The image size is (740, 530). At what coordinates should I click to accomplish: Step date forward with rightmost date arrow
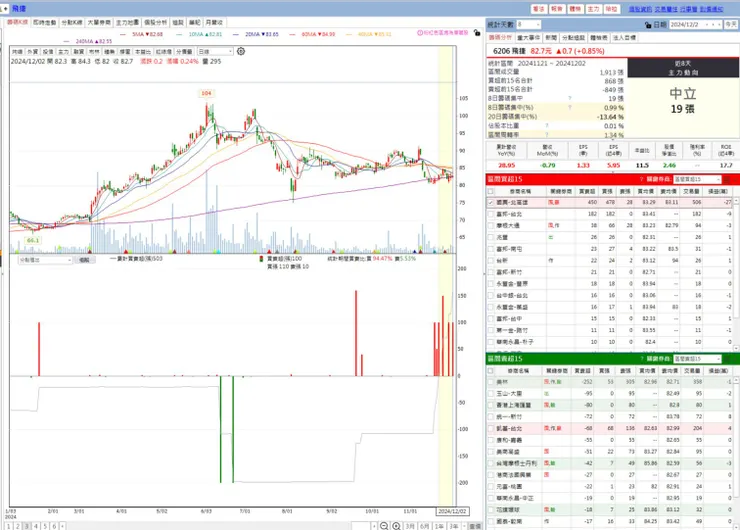pyautogui.click(x=720, y=25)
